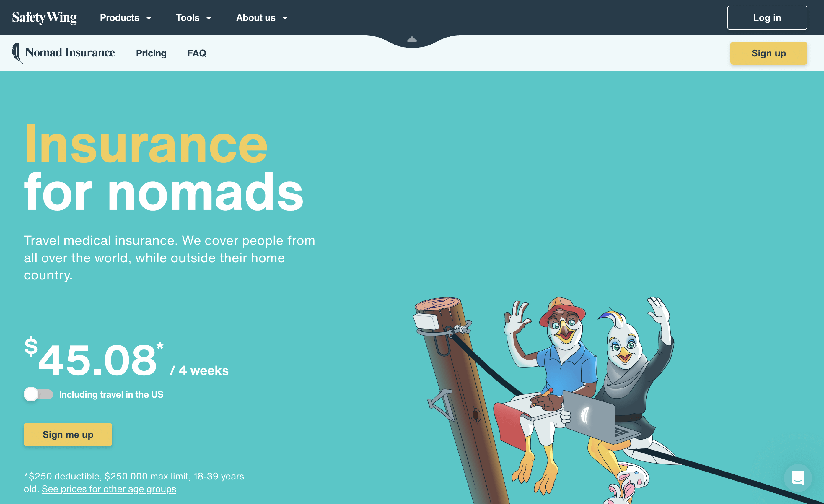Open the chat support bubble icon
Image resolution: width=824 pixels, height=504 pixels.
(x=798, y=478)
